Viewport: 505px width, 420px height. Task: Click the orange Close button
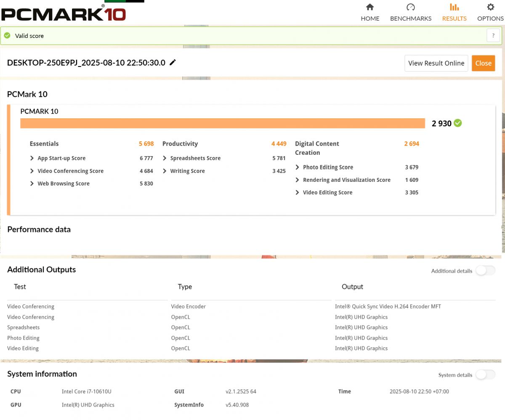[x=483, y=63]
